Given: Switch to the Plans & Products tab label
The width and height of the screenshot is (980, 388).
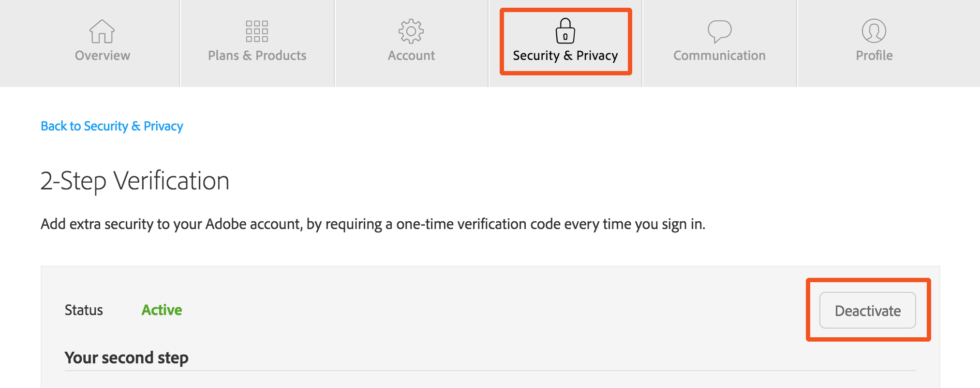Looking at the screenshot, I should click(257, 56).
